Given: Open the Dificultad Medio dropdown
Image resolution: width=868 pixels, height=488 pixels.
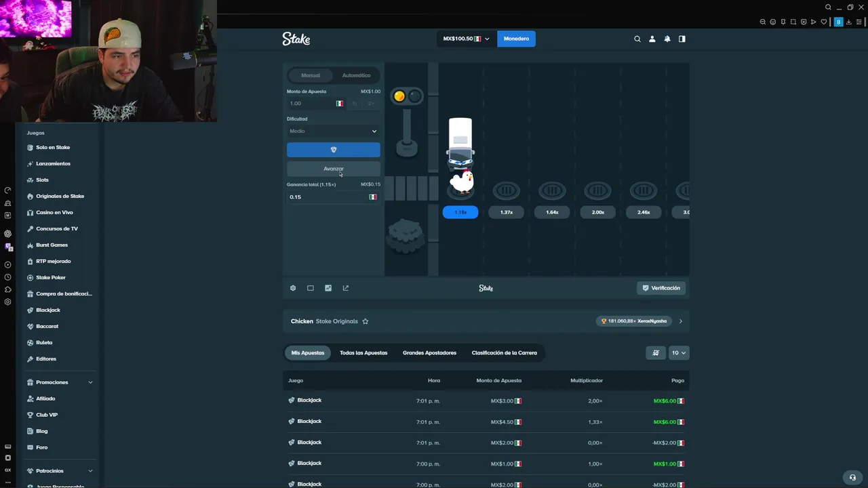Looking at the screenshot, I should point(333,131).
